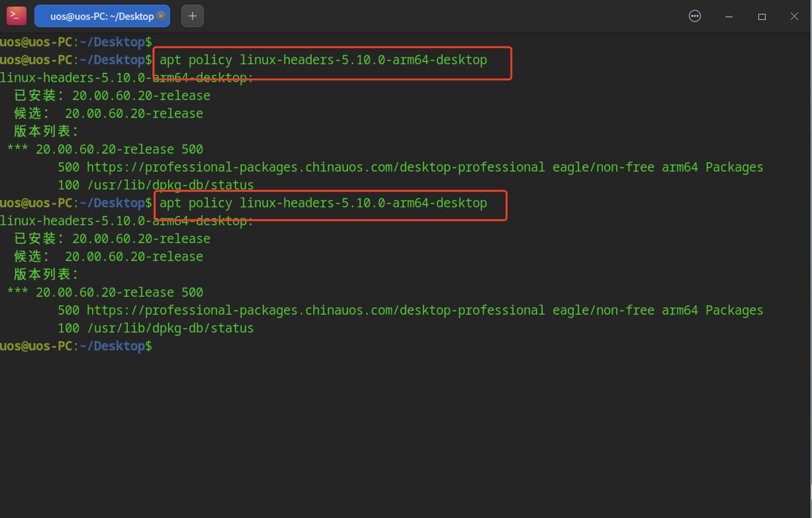Click the second highlighted apt policy command

[323, 203]
